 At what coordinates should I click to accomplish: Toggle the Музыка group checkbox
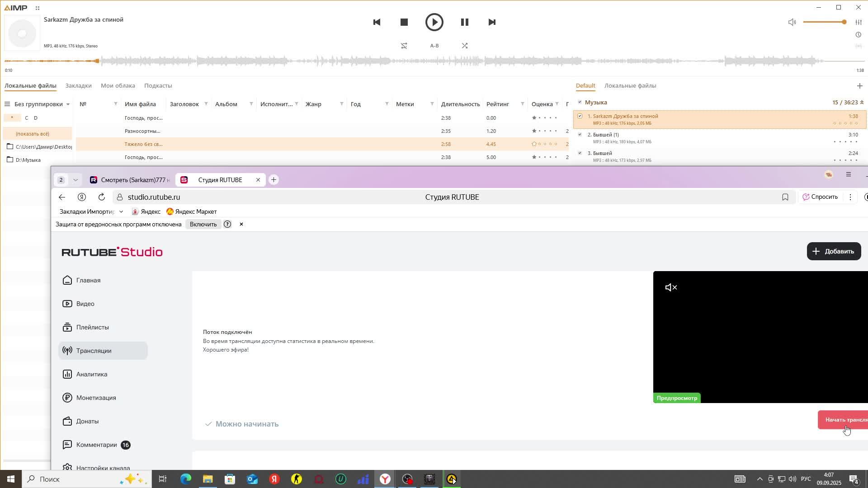pos(580,102)
